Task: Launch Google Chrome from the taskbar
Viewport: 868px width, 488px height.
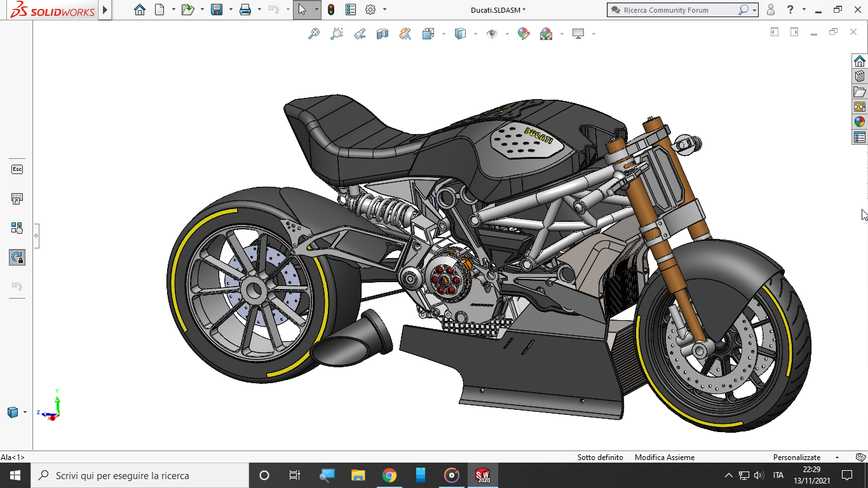Action: point(390,475)
